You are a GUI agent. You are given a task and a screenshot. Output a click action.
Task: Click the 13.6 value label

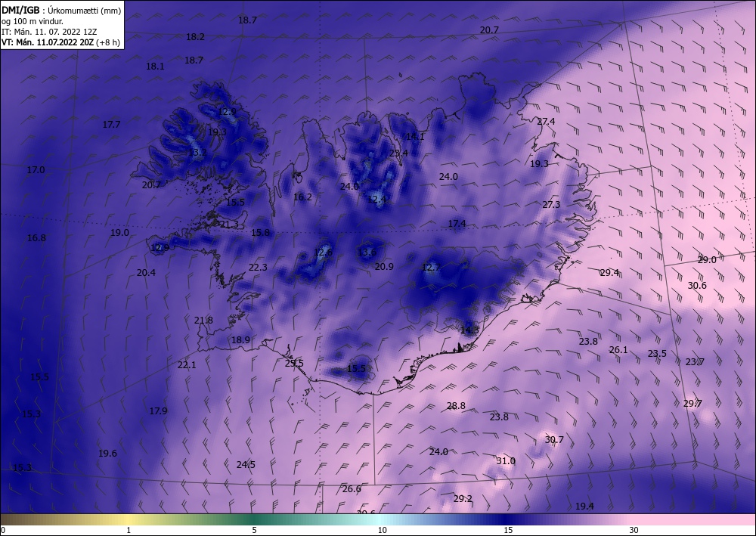[x=367, y=252]
